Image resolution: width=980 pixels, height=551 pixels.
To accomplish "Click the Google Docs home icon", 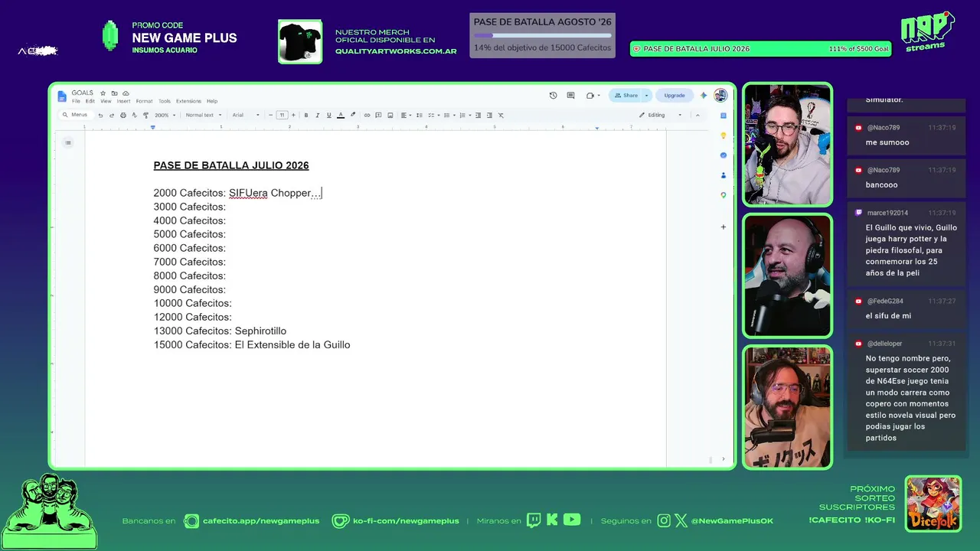I will (x=62, y=96).
